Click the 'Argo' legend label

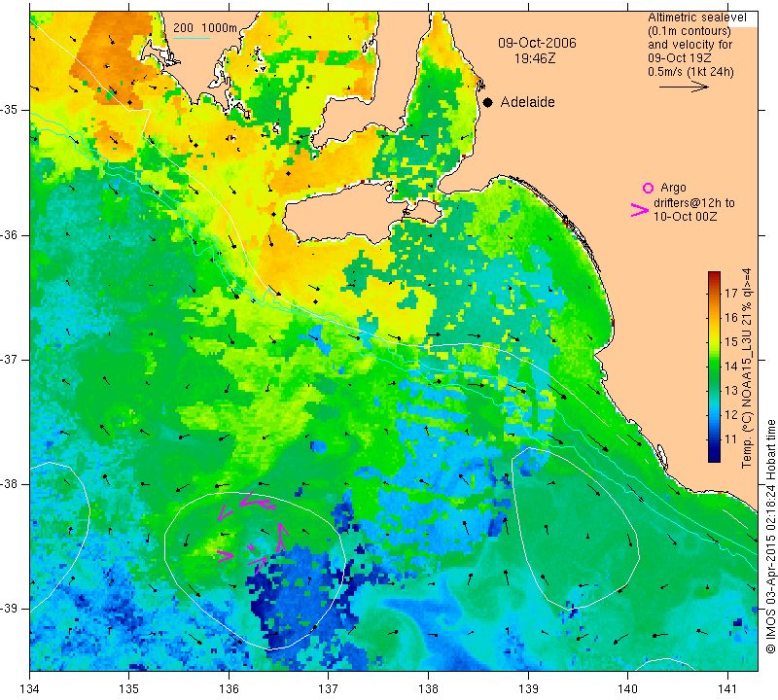point(673,188)
